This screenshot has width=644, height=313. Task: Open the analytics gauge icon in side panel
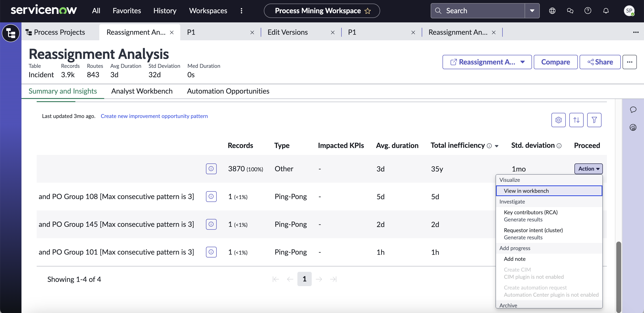pos(633,127)
